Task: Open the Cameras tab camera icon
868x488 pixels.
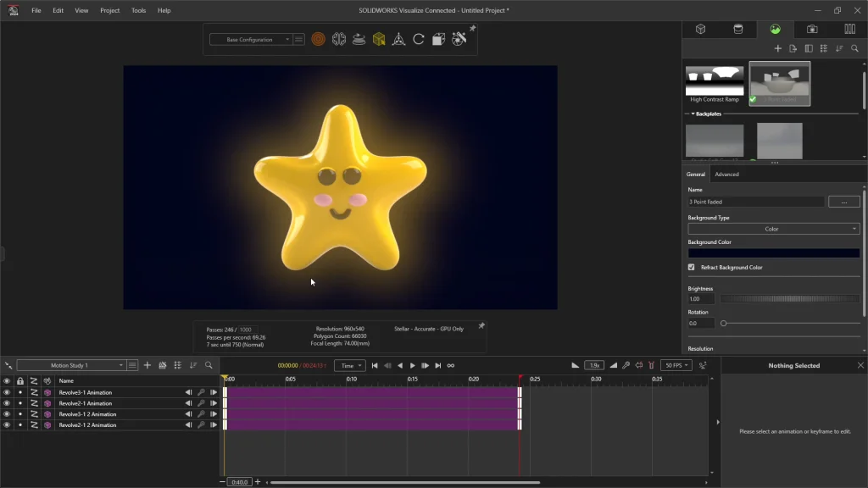Action: [812, 29]
